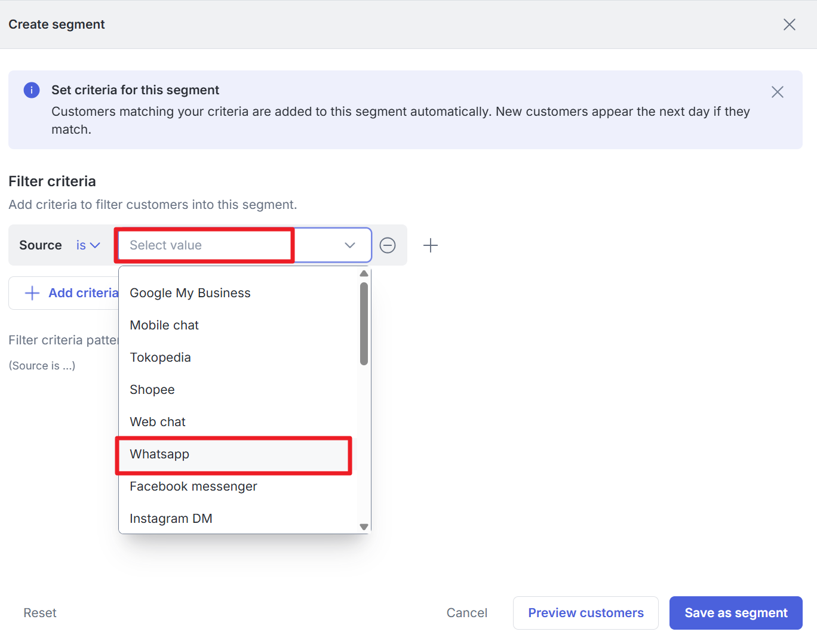817x644 pixels.
Task: Collapse the value dropdown chevron
Action: coord(350,245)
